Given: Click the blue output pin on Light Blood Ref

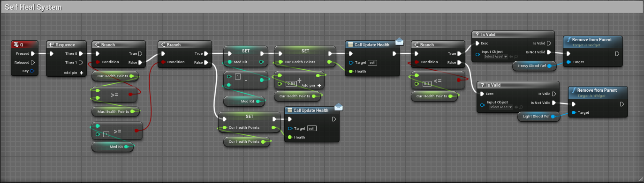Looking at the screenshot, I should tap(554, 116).
